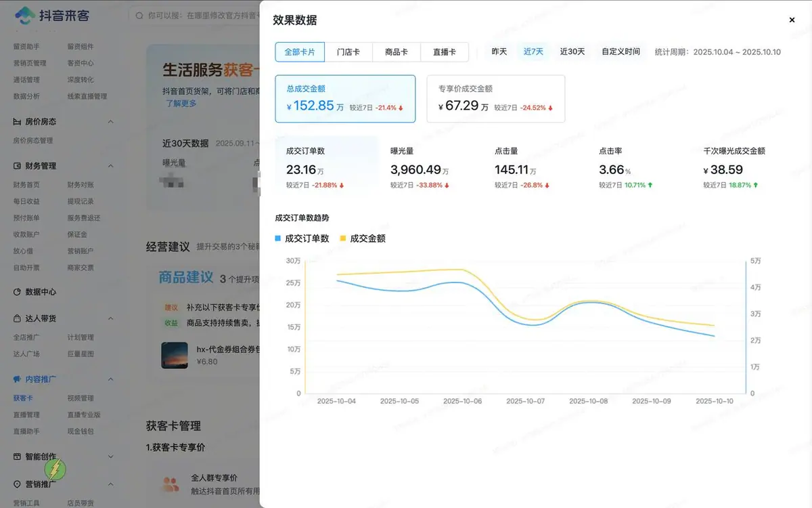Select the 千次曝光成交金额 metric card
The height and width of the screenshot is (508, 812).
[743, 167]
